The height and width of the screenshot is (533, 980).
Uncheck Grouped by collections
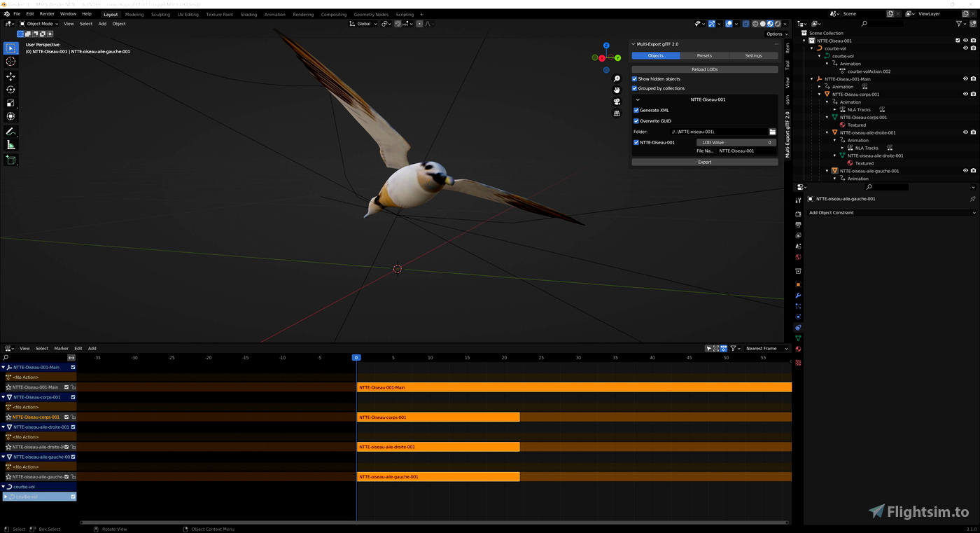635,88
